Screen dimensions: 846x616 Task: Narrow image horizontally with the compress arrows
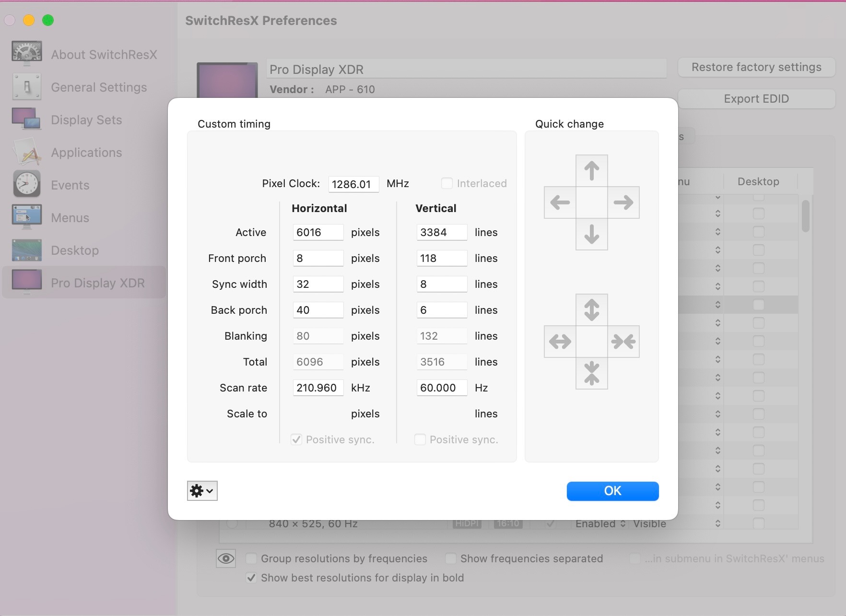tap(623, 342)
